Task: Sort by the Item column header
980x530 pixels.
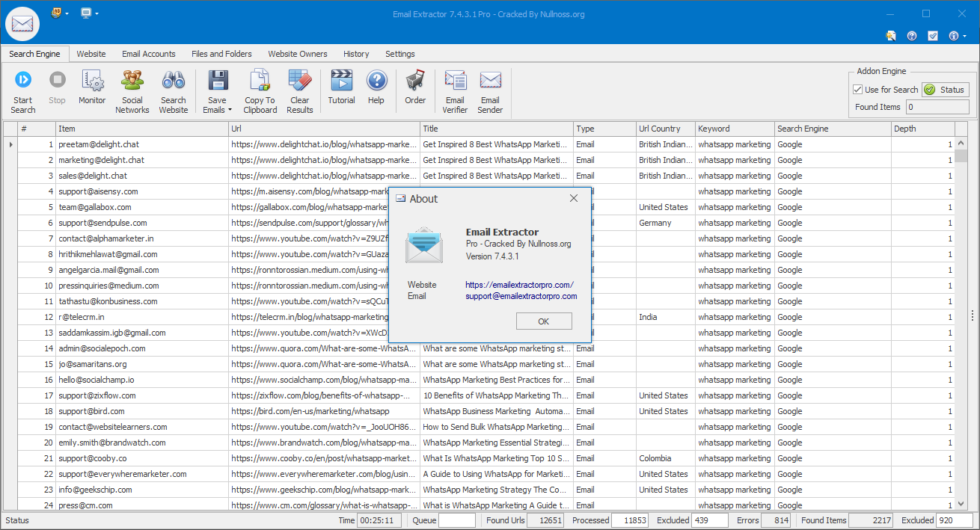Action: (142, 129)
